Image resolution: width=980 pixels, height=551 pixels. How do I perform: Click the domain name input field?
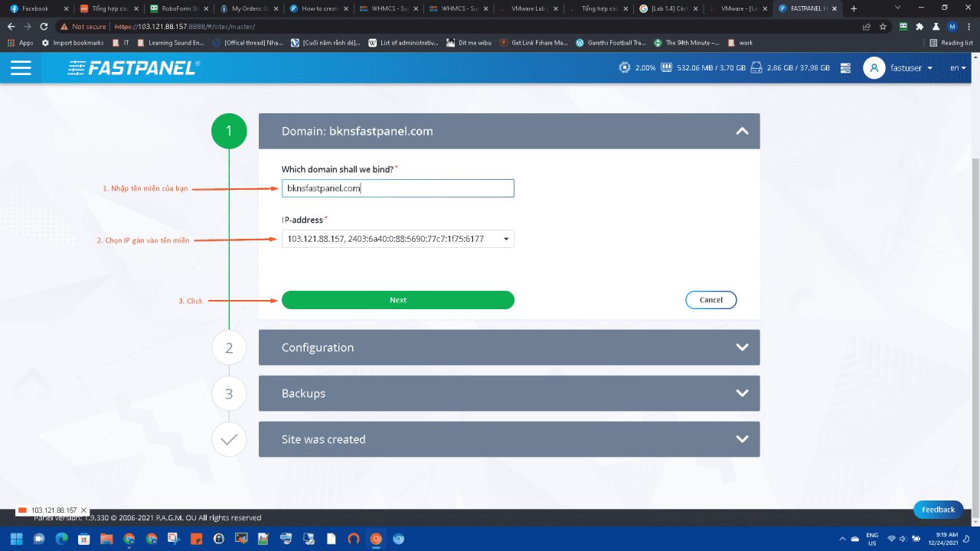tap(397, 188)
